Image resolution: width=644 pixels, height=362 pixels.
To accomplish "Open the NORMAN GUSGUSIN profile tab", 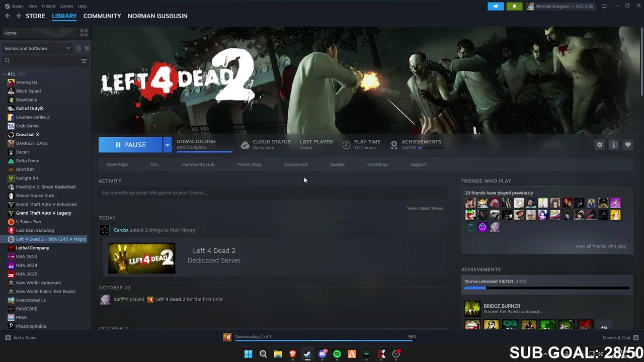I will tap(157, 16).
